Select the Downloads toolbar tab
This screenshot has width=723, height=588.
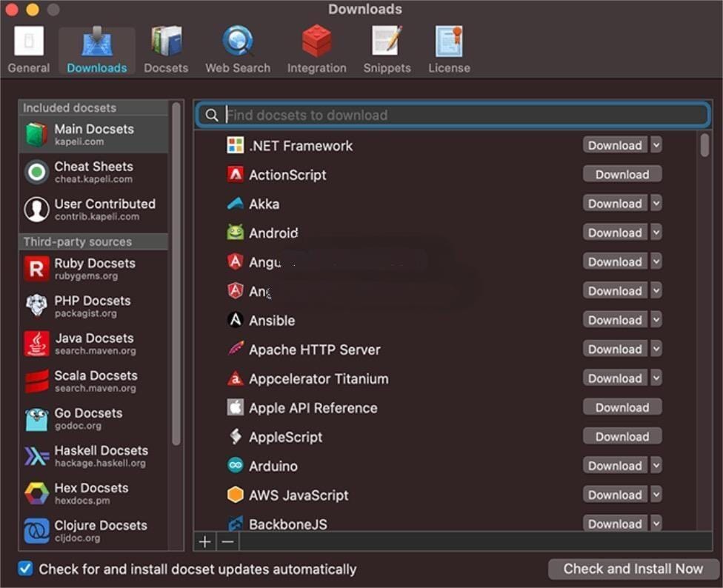[97, 50]
